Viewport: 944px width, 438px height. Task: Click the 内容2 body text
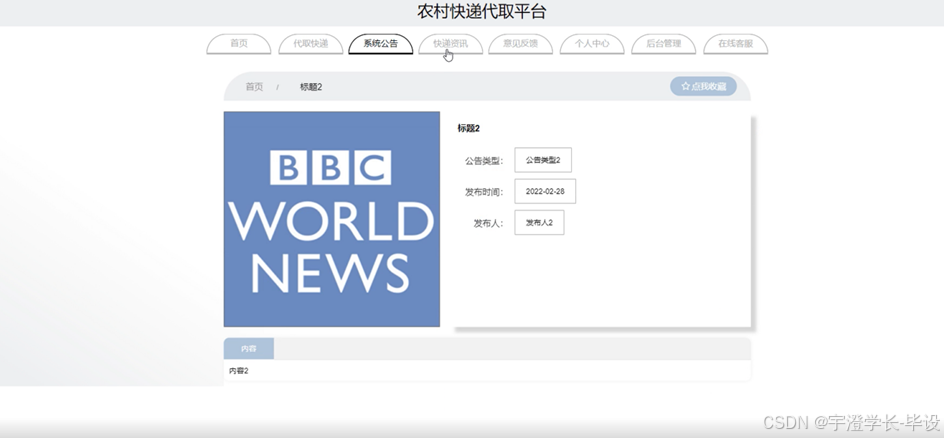tap(238, 371)
